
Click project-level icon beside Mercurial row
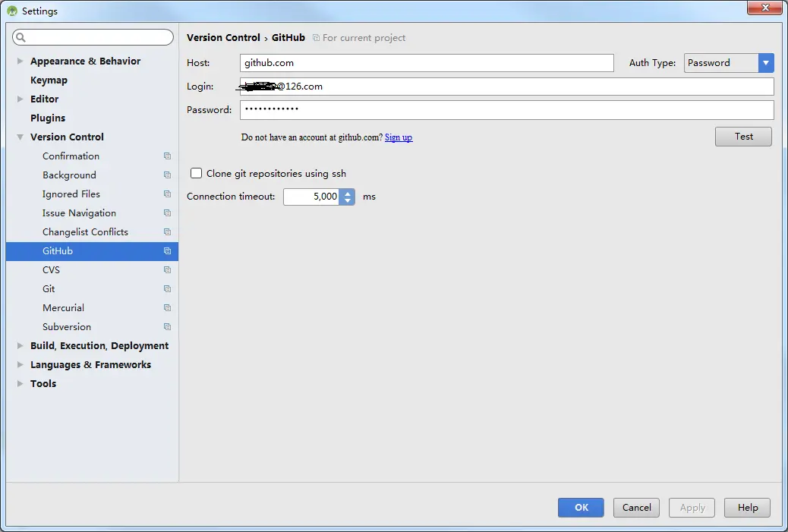point(167,308)
